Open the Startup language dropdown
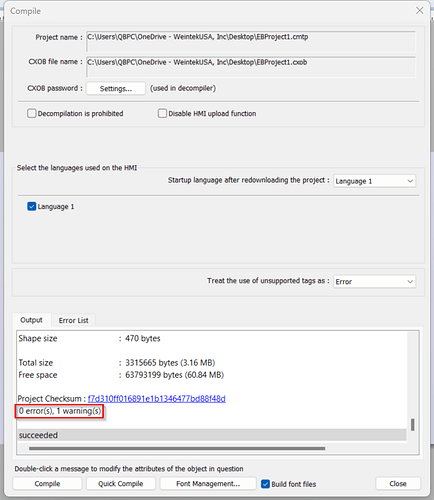The height and width of the screenshot is (500, 434). [374, 181]
